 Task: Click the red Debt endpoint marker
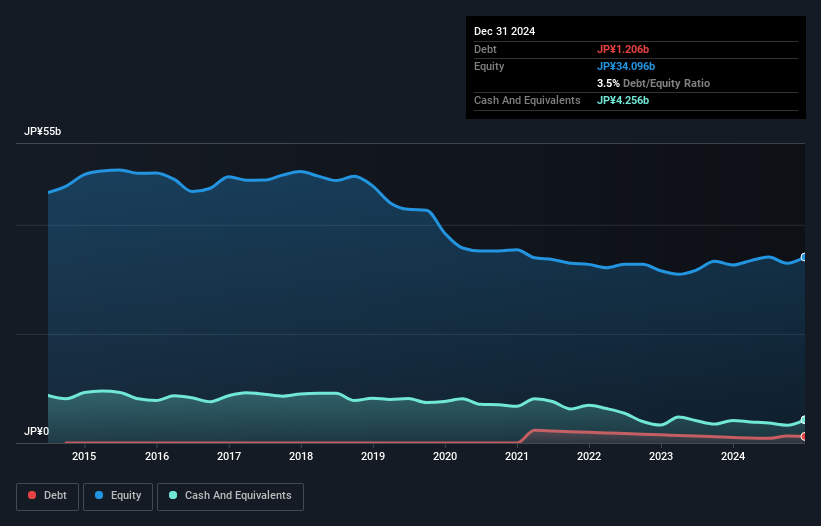(x=804, y=437)
